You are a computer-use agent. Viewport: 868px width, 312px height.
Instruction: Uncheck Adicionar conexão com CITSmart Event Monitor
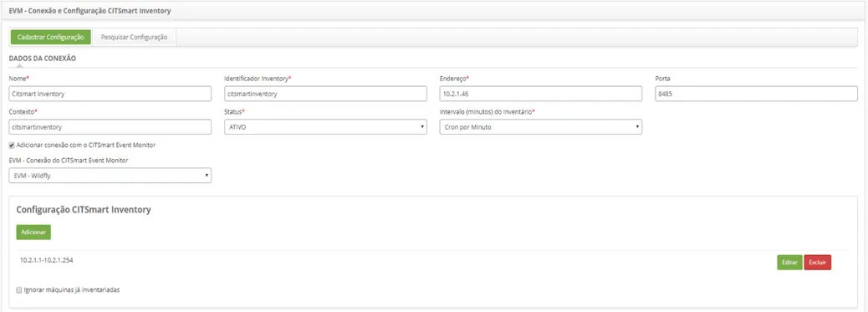[12, 146]
